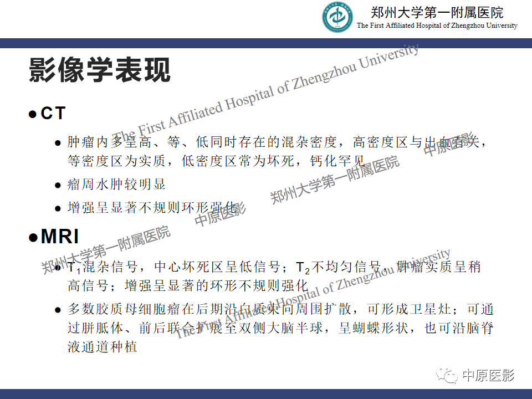Image resolution: width=532 pixels, height=399 pixels.
Task: Click the 郑州大学第一附属医院 header text
Action: click(x=437, y=13)
